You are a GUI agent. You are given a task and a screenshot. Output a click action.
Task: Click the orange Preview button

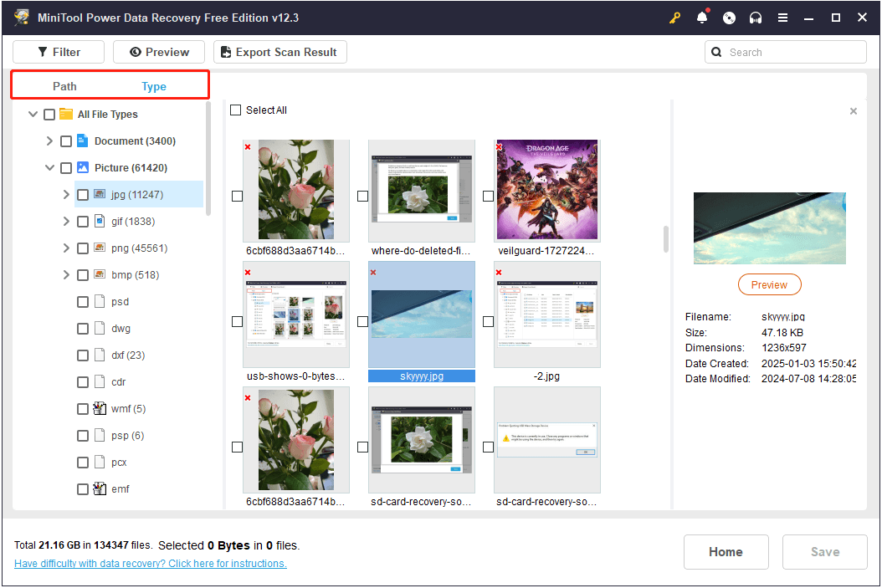[770, 284]
